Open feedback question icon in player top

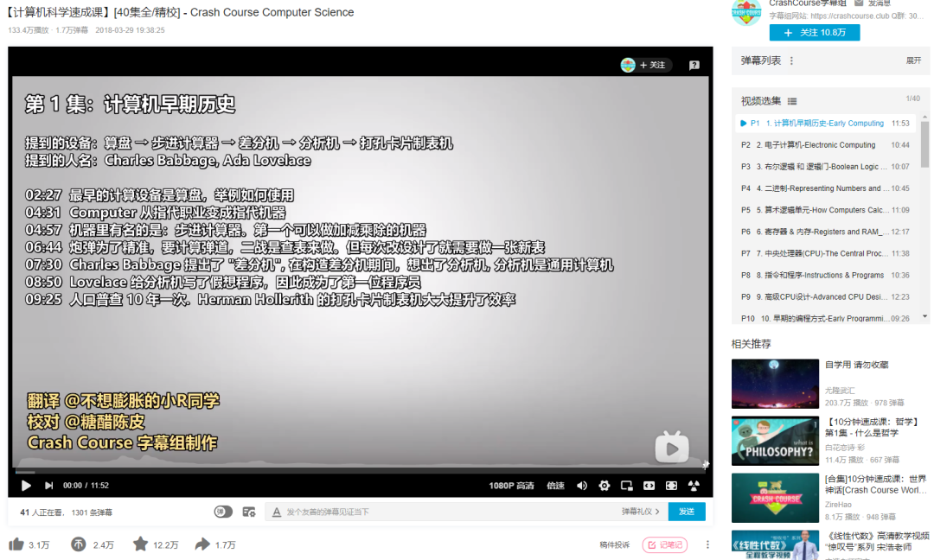tap(694, 66)
